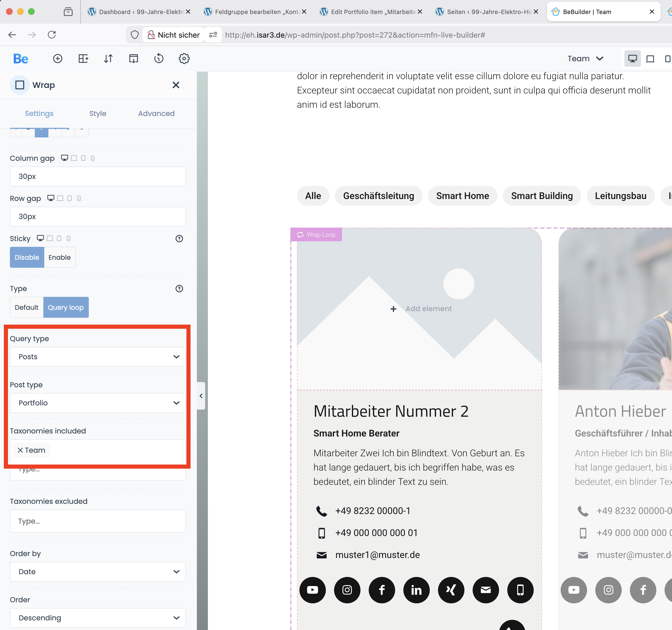Click the YouTube social icon for Mitarbeiter Nummer 2
The width and height of the screenshot is (672, 630).
click(312, 590)
